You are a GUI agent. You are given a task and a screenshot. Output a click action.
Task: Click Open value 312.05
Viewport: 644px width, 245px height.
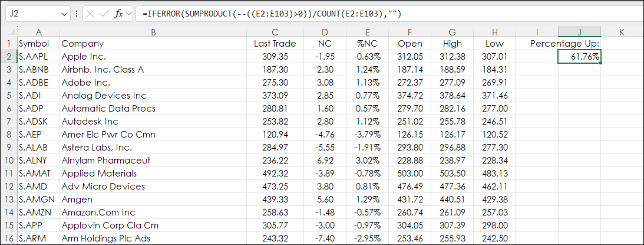(x=410, y=57)
